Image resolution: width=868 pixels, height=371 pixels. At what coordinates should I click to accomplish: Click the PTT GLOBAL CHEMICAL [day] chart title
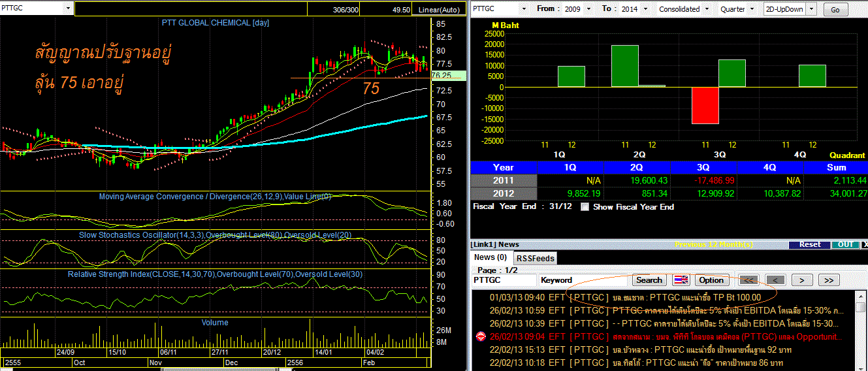(216, 23)
